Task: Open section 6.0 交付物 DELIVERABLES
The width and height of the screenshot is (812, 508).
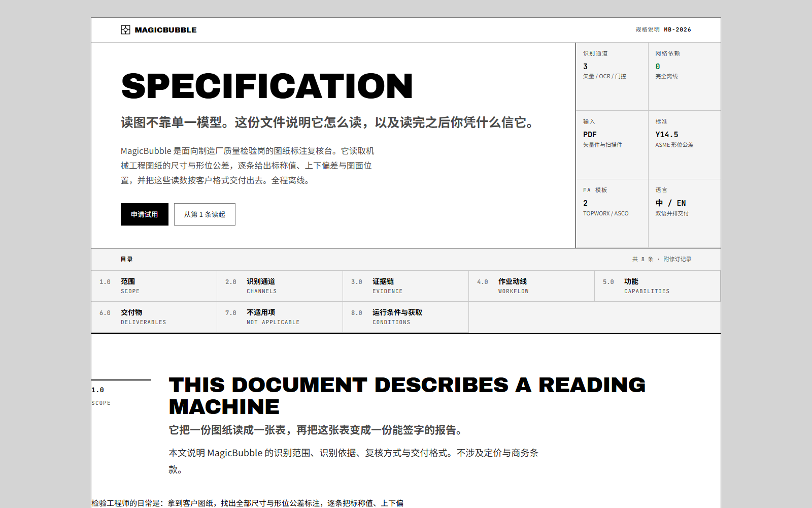Action: (x=154, y=317)
